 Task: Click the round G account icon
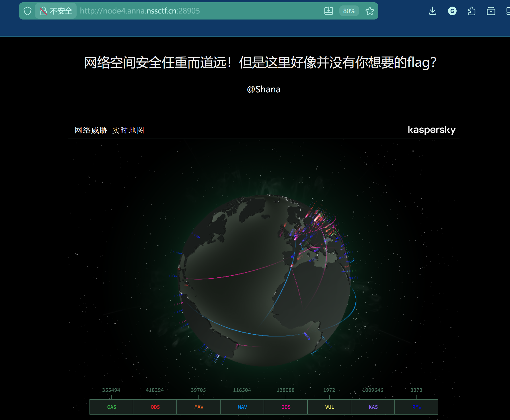[x=452, y=11]
